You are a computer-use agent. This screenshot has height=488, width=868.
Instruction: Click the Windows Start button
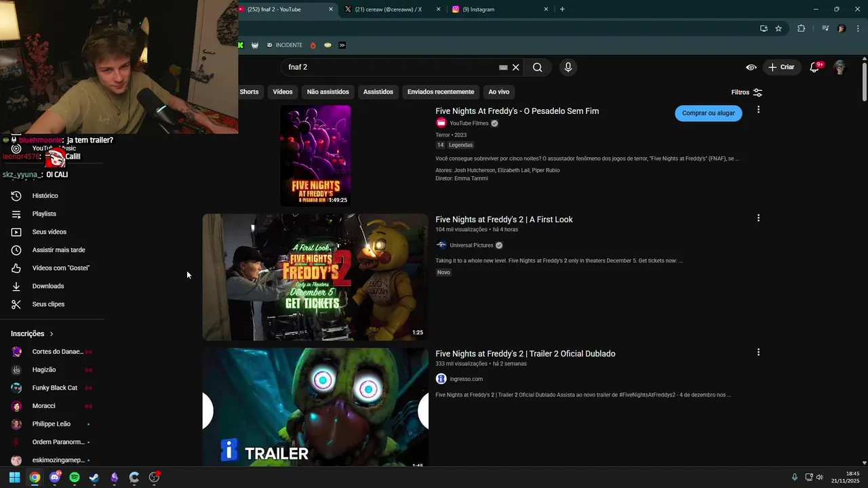14,477
